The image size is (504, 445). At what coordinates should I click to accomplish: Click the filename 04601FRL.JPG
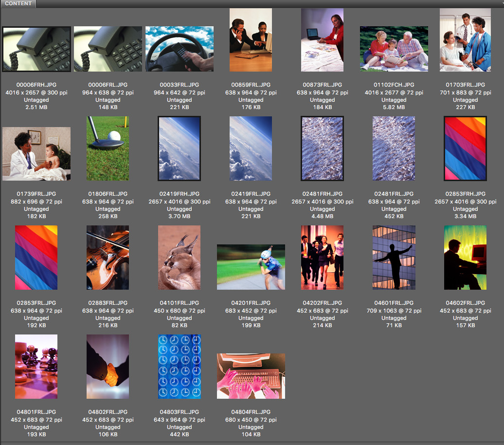pyautogui.click(x=394, y=303)
